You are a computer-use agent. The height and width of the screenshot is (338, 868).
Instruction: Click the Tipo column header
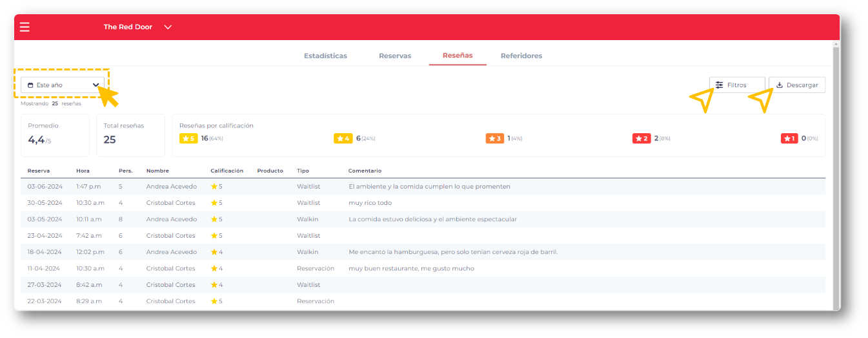[303, 171]
